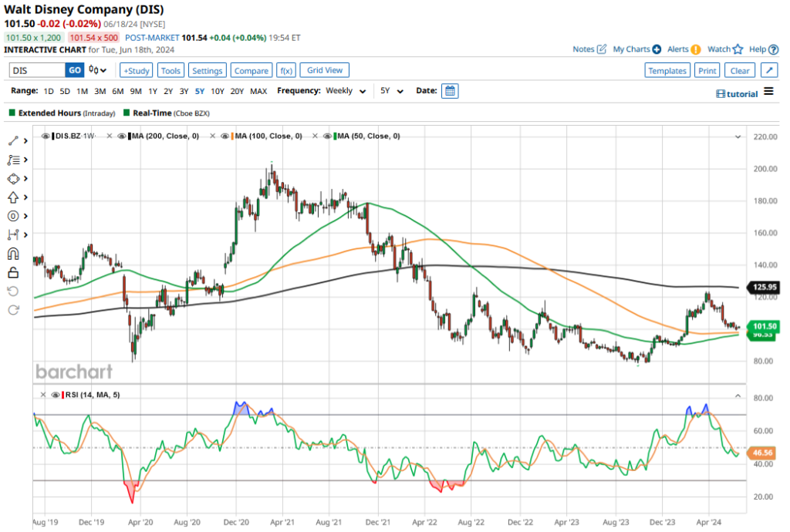Select the arrow shape annotation tool

pyautogui.click(x=13, y=197)
